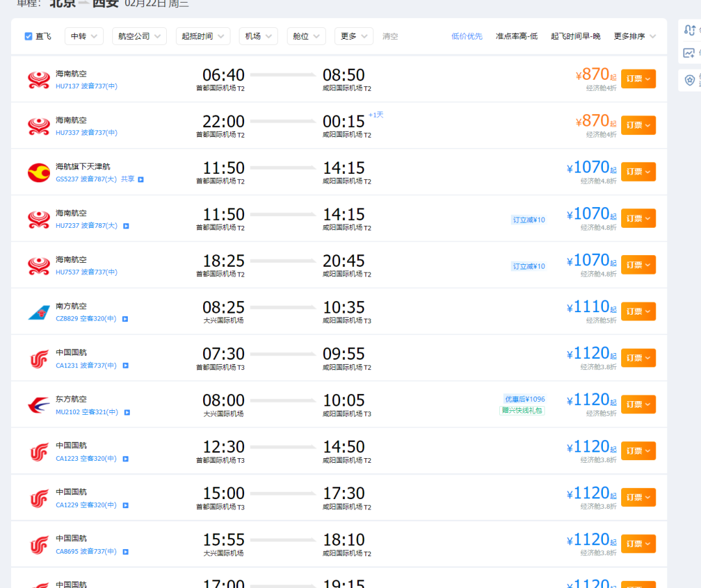Click Air China logo on CA1231 row
Screen dimensions: 701x588
[39, 359]
